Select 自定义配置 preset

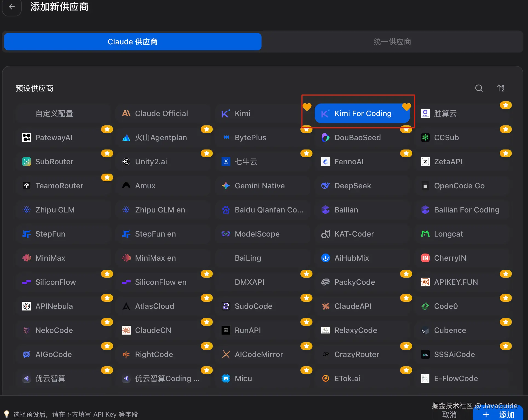coord(64,113)
